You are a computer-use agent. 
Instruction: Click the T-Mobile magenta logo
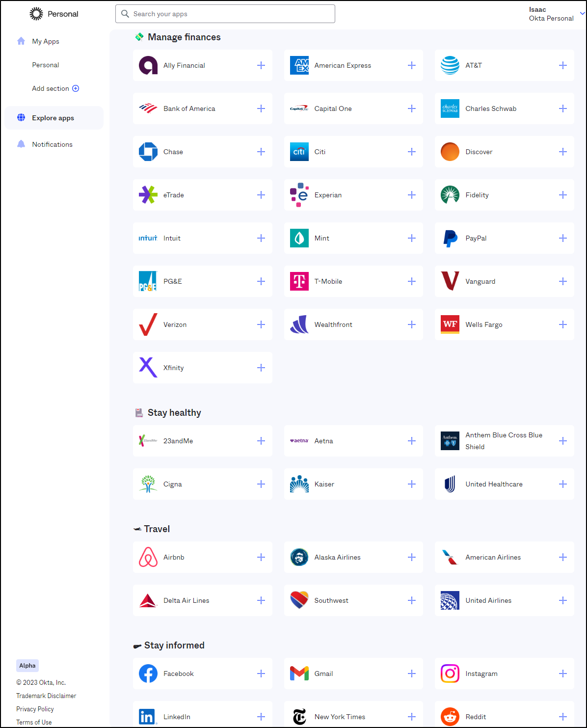click(299, 281)
